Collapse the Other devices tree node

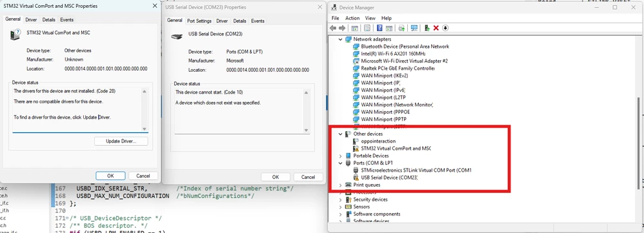(x=340, y=134)
